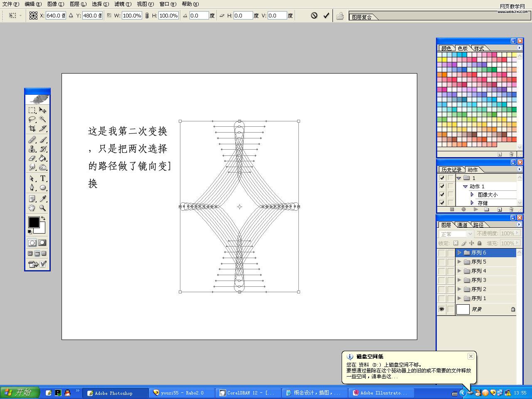Open the 编辑 menu

tap(33, 4)
